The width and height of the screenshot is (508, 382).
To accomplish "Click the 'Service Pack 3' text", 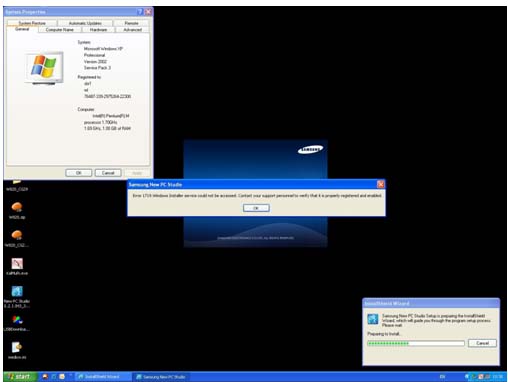I will tap(97, 68).
